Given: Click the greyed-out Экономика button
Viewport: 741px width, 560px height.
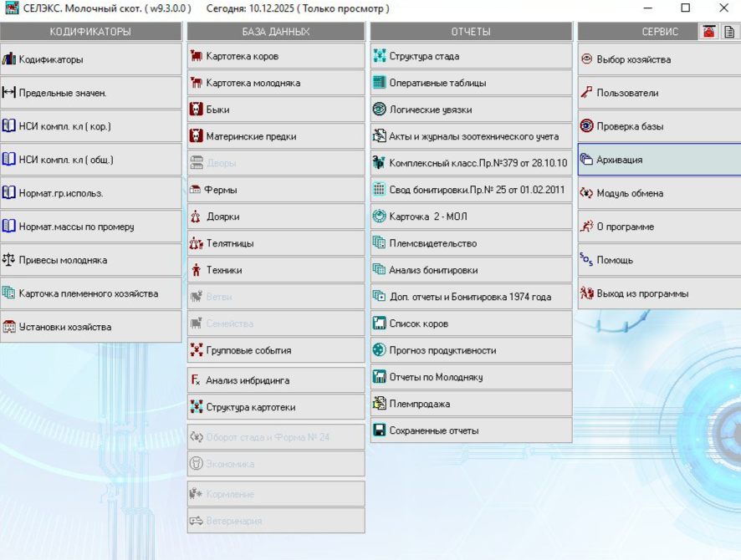Looking at the screenshot, I should (276, 464).
